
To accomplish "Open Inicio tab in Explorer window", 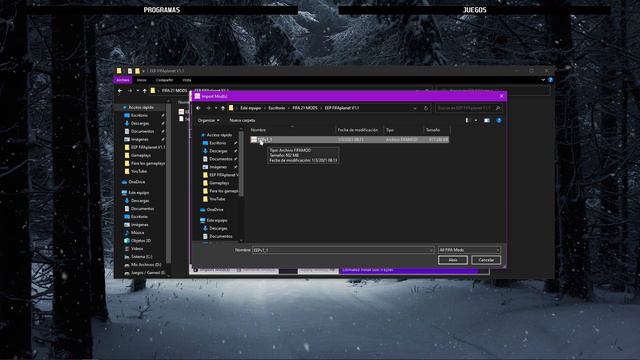I will [142, 80].
